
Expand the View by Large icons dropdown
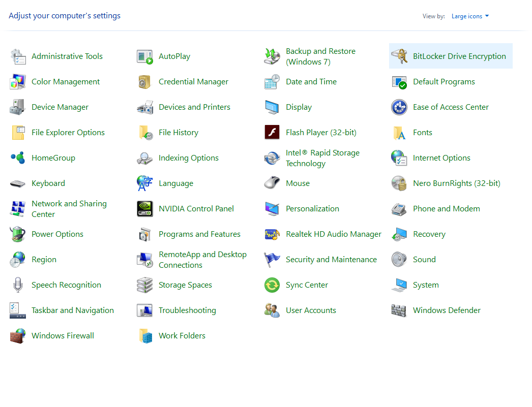[470, 16]
